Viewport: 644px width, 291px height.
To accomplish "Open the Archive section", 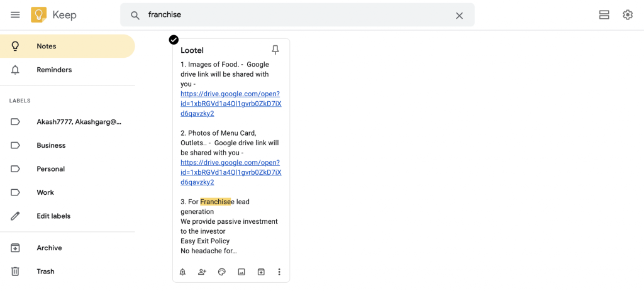I will 67,248.
